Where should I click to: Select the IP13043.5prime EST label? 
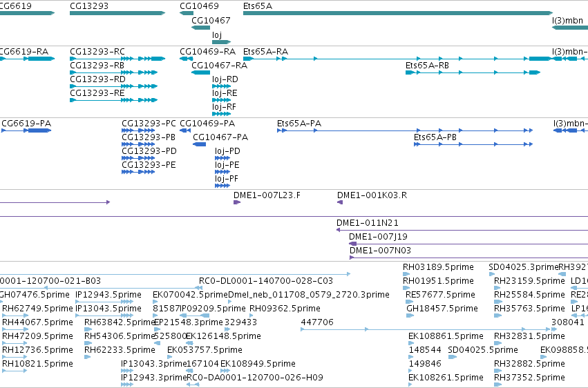(x=108, y=309)
